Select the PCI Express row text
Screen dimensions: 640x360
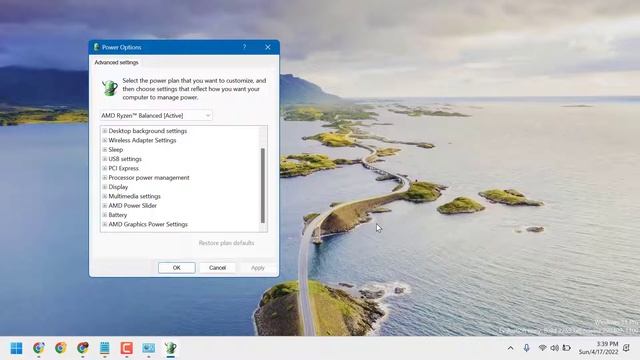pos(123,169)
